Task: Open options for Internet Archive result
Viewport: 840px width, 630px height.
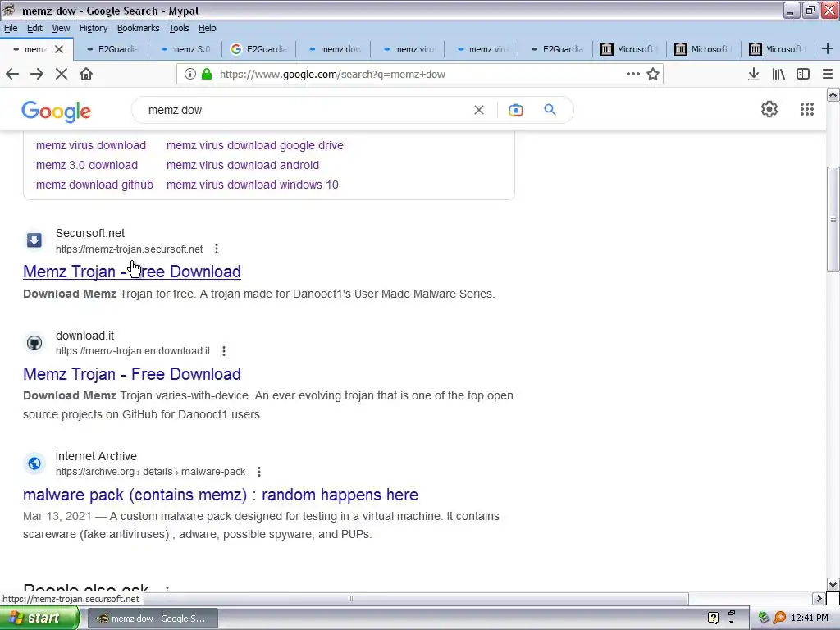Action: pyautogui.click(x=259, y=472)
